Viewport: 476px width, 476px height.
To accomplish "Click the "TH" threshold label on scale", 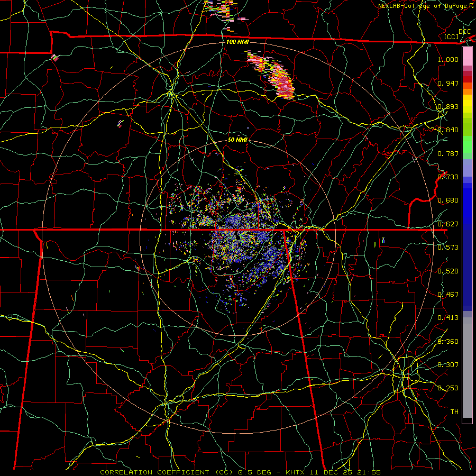I will [454, 412].
